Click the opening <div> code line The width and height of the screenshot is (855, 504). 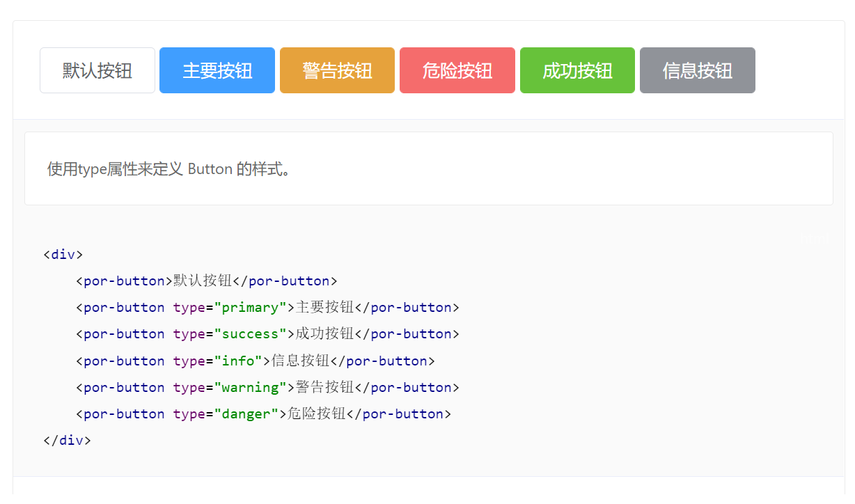tap(63, 254)
